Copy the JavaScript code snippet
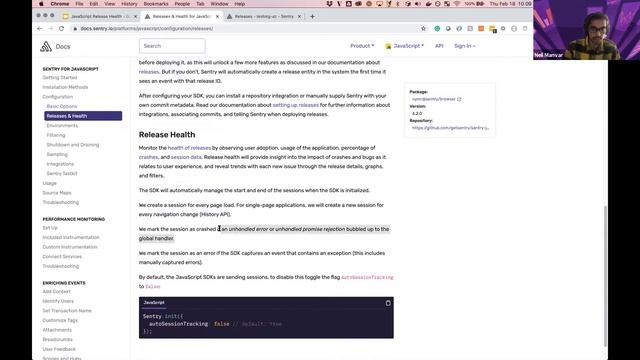Screen dimensions: 640x360 click(x=388, y=303)
